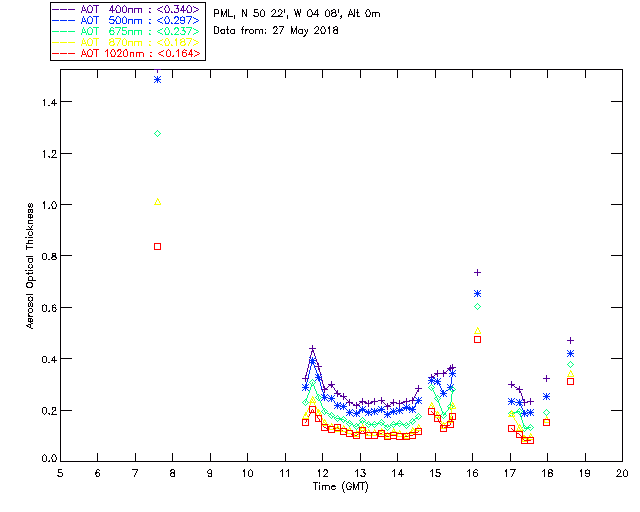The height and width of the screenshot is (512, 640).
Task: Click the 'Time (GMT)' axis title
Action: pos(340,486)
